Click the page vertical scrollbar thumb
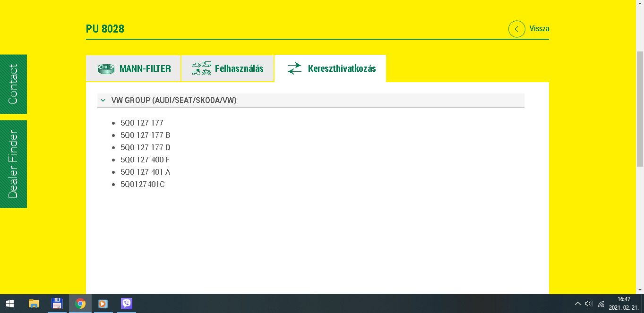The image size is (644, 313). coord(640,109)
